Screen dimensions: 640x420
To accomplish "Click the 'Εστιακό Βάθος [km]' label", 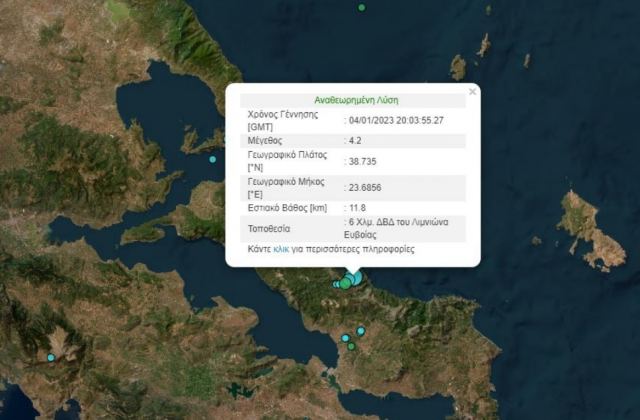I will [x=287, y=208].
